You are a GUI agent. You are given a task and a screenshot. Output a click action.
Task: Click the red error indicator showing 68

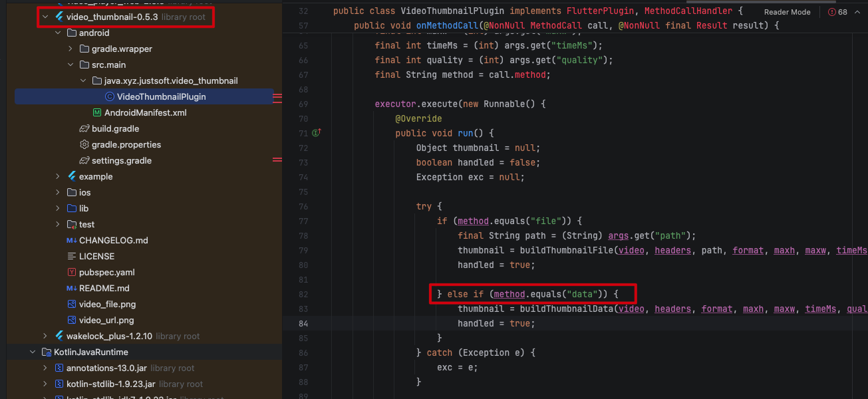(838, 12)
